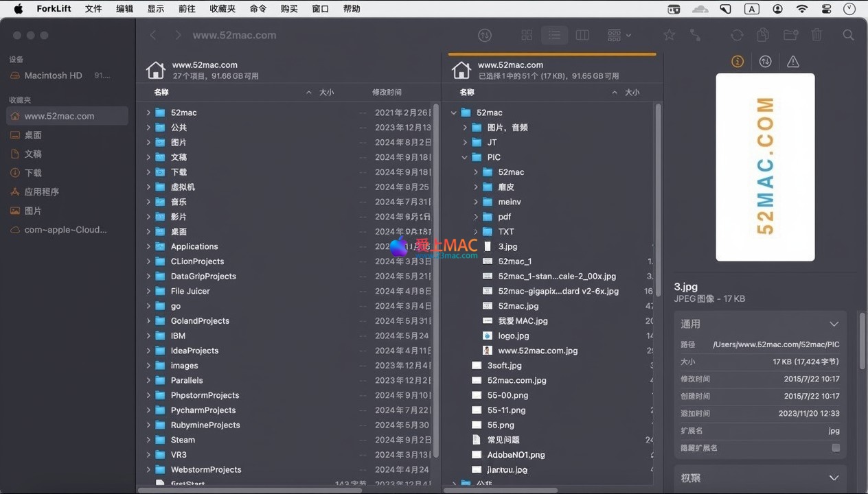Screen dimensions: 868x494
Task: Click the favorites star icon
Action: [x=669, y=35]
